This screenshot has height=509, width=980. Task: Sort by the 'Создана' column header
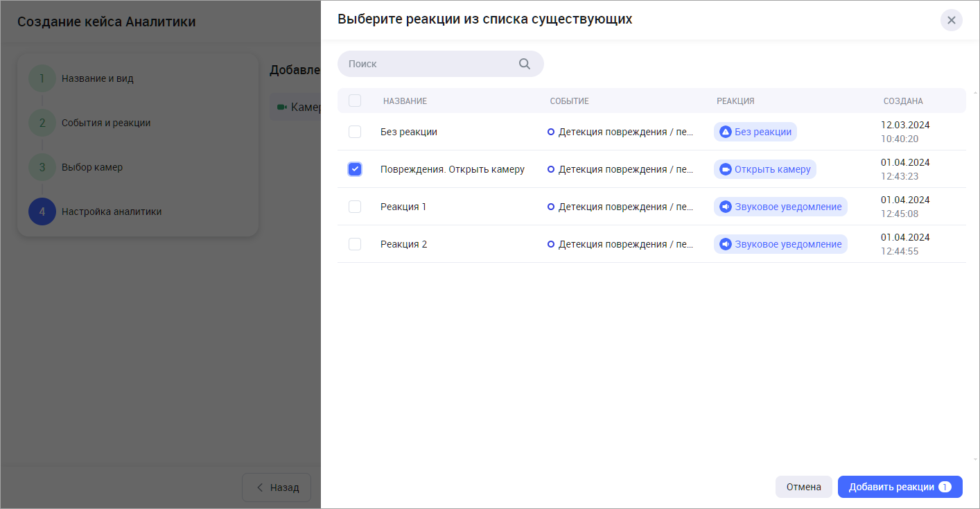902,101
